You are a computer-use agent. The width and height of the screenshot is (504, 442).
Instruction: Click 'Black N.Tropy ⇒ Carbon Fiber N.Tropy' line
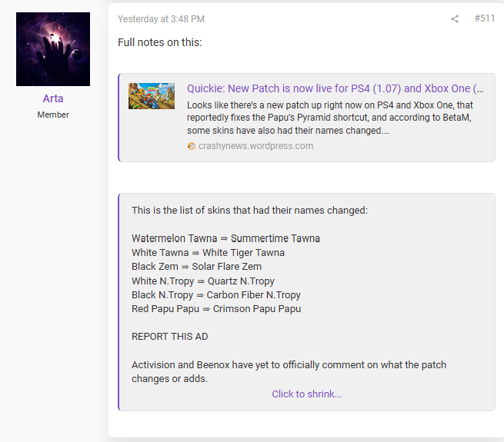(216, 295)
